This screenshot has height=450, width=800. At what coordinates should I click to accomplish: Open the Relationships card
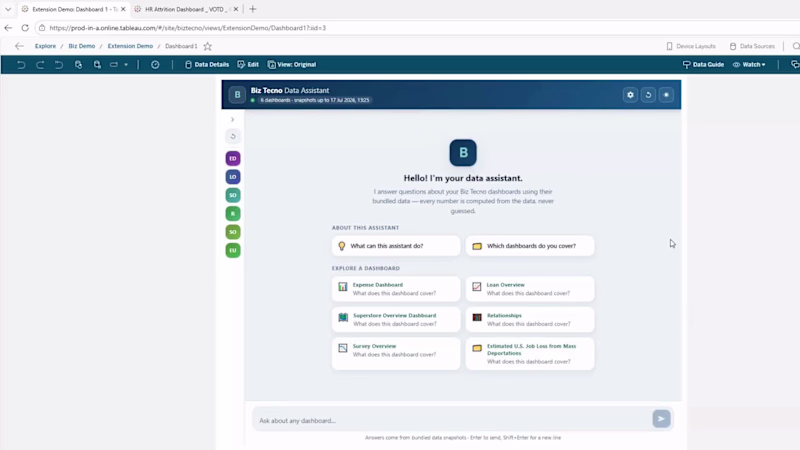[x=530, y=319]
